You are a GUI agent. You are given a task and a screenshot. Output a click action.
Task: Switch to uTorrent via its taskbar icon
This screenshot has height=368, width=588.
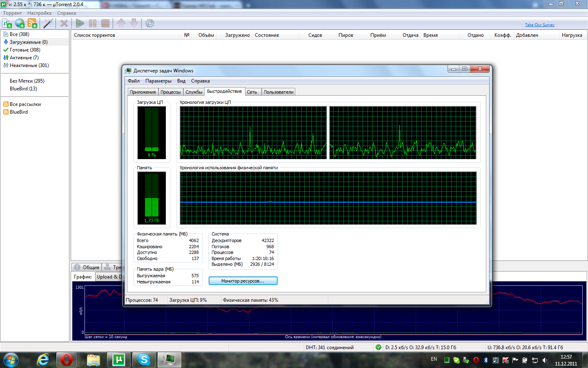click(x=119, y=360)
